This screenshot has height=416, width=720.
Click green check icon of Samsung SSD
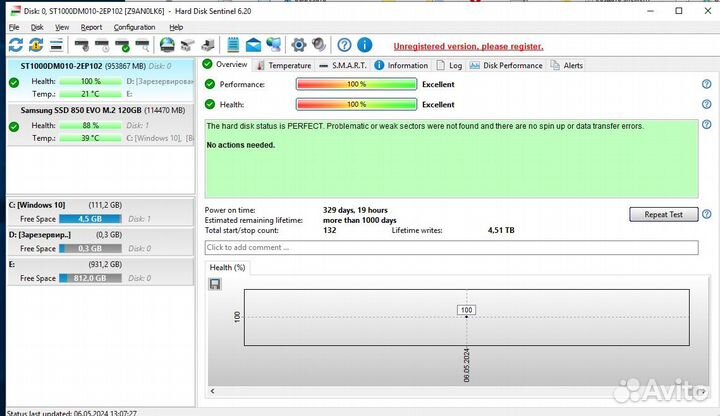pyautogui.click(x=14, y=127)
